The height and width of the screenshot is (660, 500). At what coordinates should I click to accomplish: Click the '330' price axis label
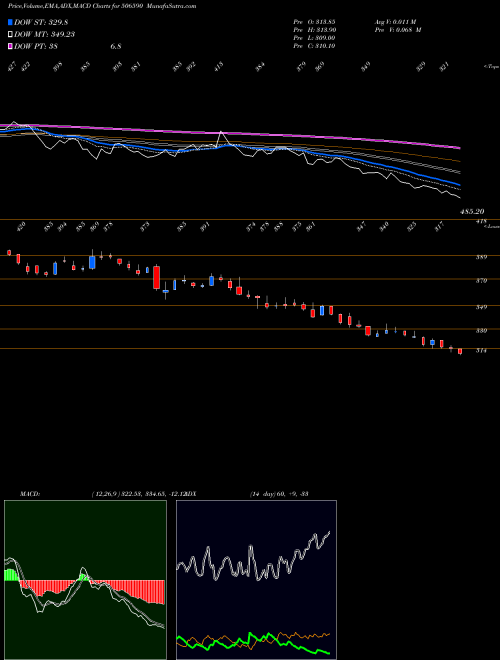(481, 331)
